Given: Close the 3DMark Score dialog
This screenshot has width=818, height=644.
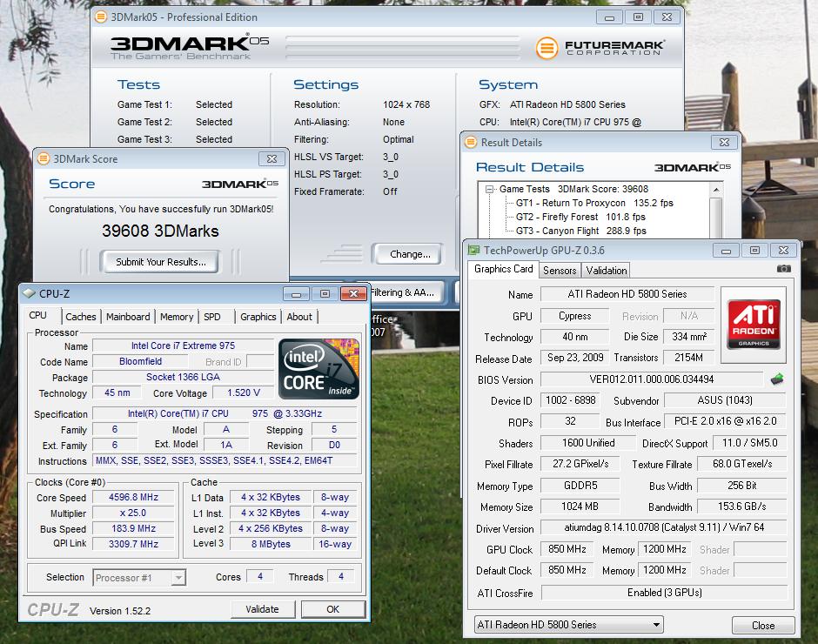Looking at the screenshot, I should click(272, 158).
